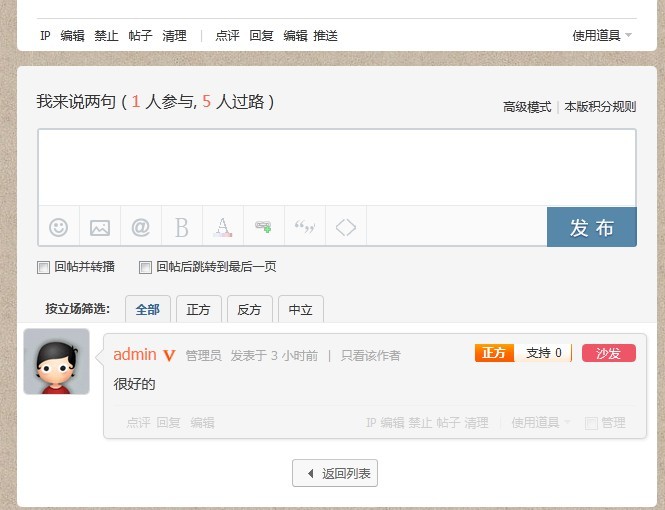The height and width of the screenshot is (510, 665).
Task: Select the 全部 stance filter tab
Action: point(148,309)
